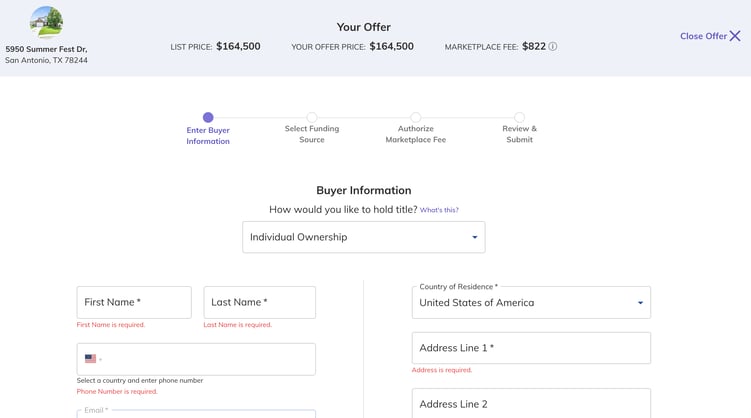751x418 pixels.
Task: Select the Enter Buyer Information step circle
Action: [208, 117]
